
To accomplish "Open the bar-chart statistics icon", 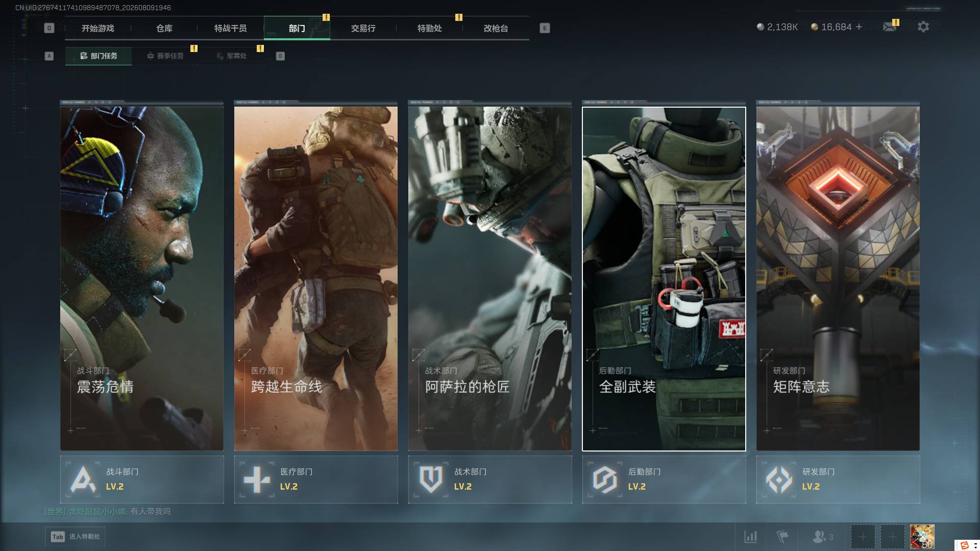I will tap(750, 537).
